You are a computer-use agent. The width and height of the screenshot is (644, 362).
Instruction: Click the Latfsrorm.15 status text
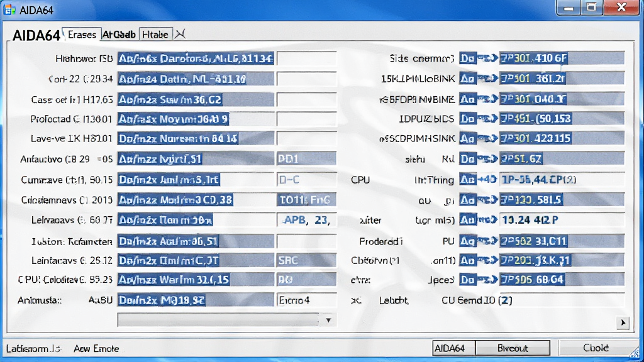tap(33, 349)
